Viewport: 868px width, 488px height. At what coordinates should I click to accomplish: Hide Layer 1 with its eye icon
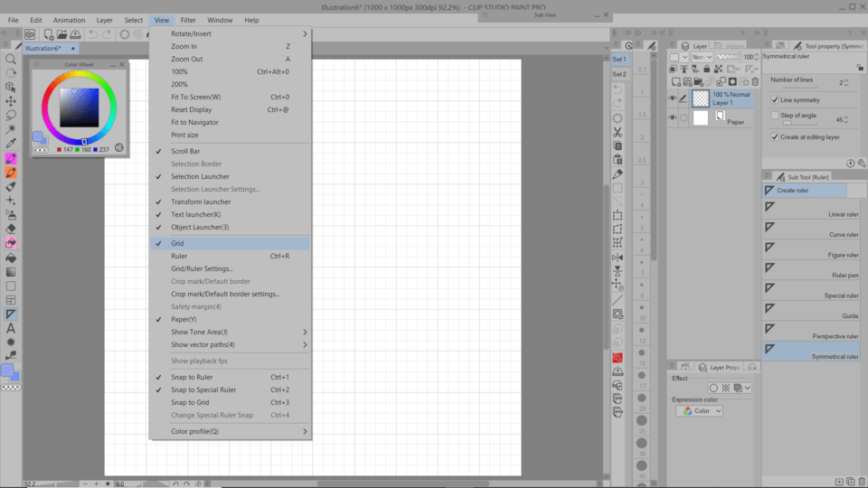(x=672, y=99)
